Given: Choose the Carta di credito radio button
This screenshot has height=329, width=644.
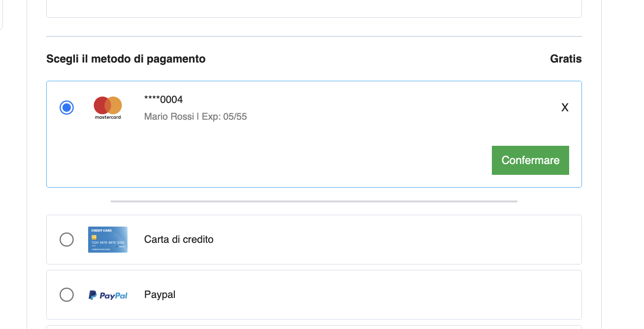Looking at the screenshot, I should point(66,239).
